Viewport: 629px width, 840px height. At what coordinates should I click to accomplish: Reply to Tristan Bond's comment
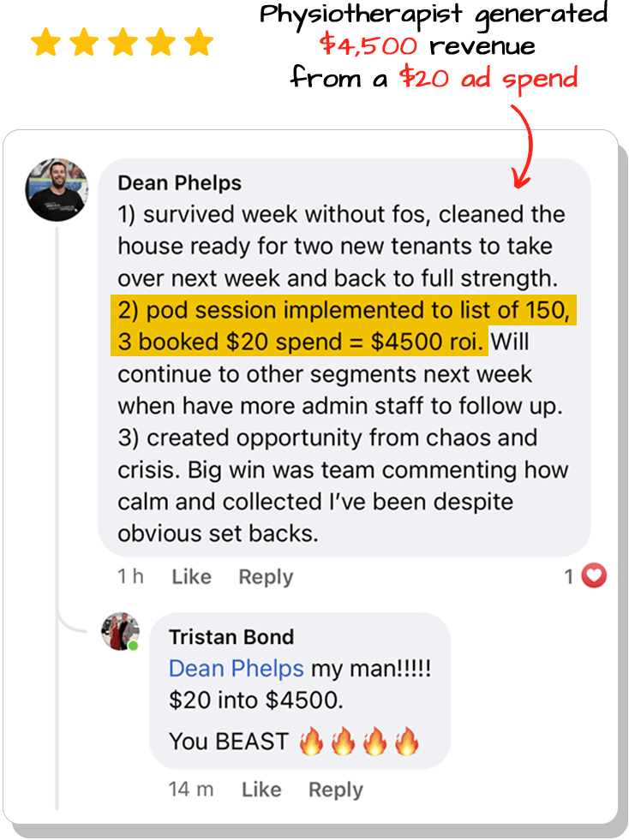336,790
